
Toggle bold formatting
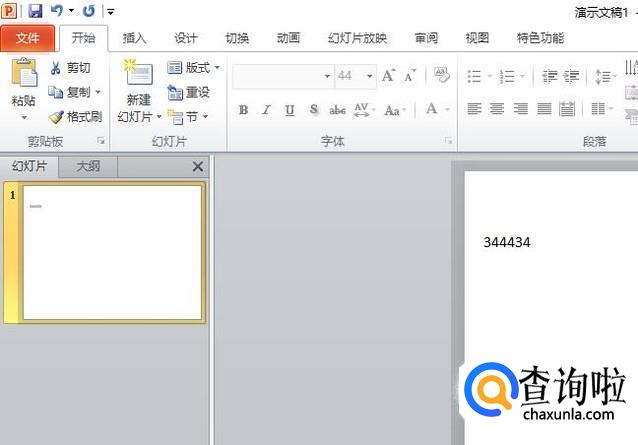click(x=243, y=110)
